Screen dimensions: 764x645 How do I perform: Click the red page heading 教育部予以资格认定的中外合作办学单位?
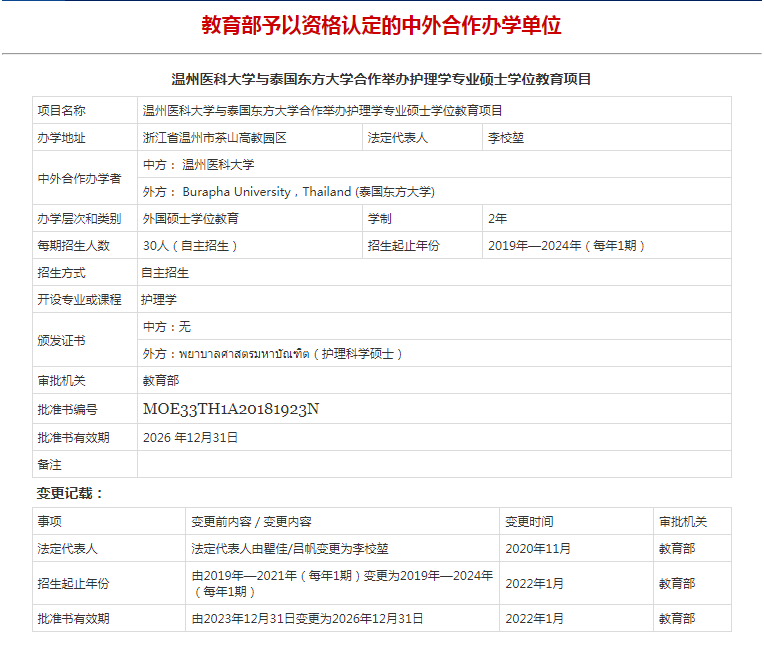[x=381, y=25]
